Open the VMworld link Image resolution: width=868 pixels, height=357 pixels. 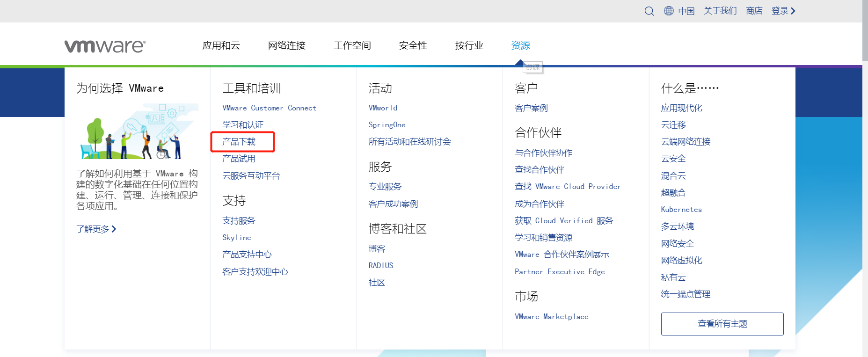coord(383,108)
